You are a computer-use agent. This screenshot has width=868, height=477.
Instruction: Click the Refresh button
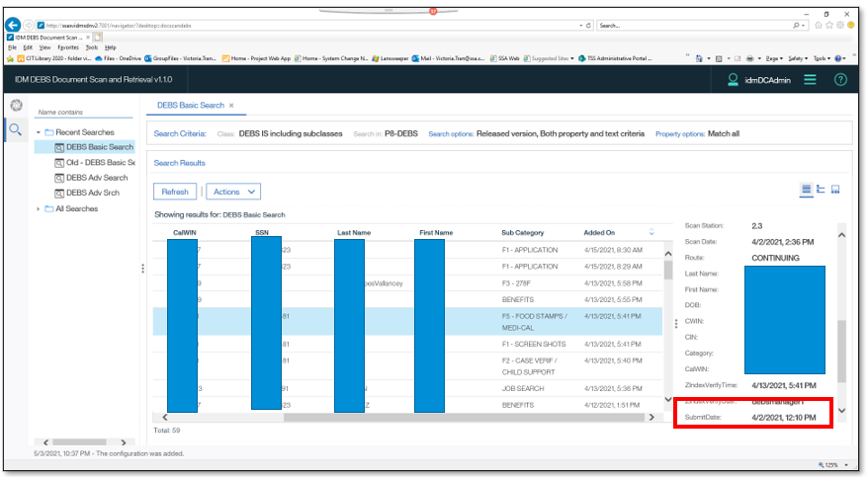coord(175,192)
